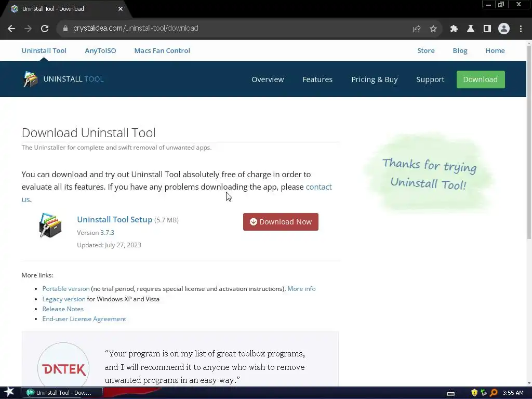This screenshot has width=532, height=399.
Task: Open the Release Notes link
Action: 63,309
